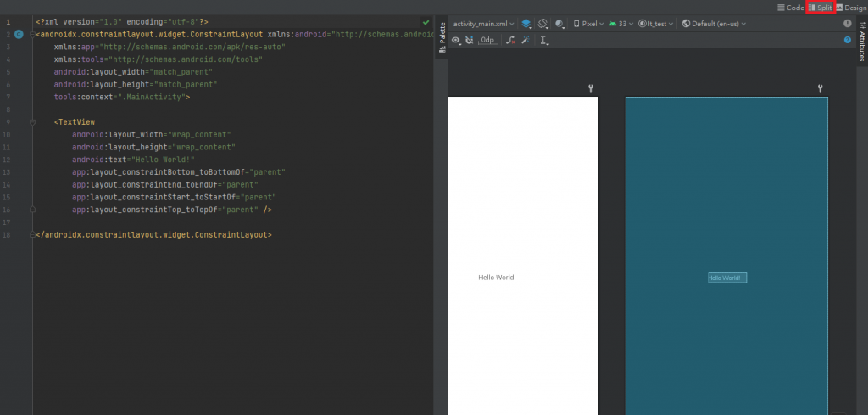Click the class gutter icon on line 2
The image size is (868, 415).
[19, 34]
